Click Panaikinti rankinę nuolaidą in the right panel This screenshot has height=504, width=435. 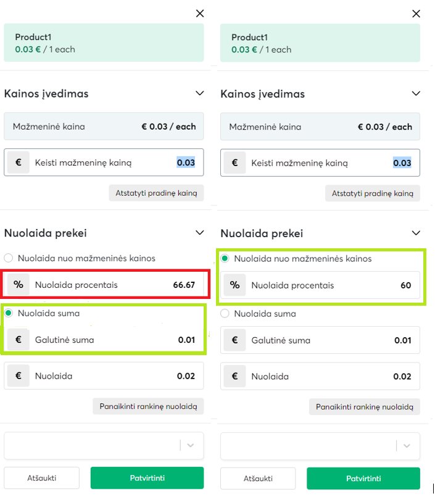tap(364, 407)
